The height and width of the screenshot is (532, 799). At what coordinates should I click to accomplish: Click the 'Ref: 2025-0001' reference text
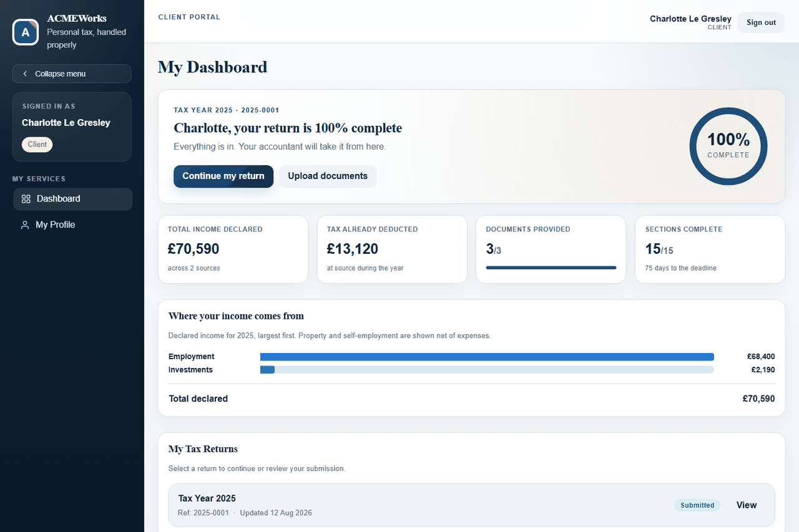coord(203,513)
